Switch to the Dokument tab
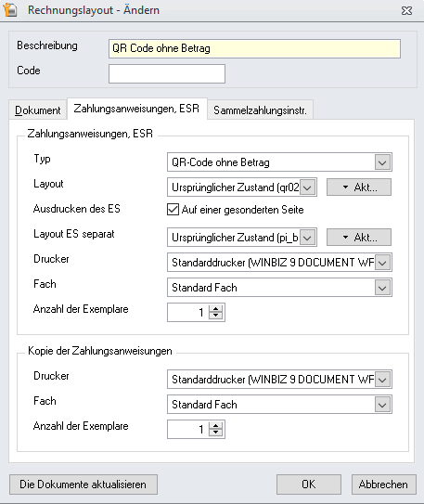 [x=38, y=110]
